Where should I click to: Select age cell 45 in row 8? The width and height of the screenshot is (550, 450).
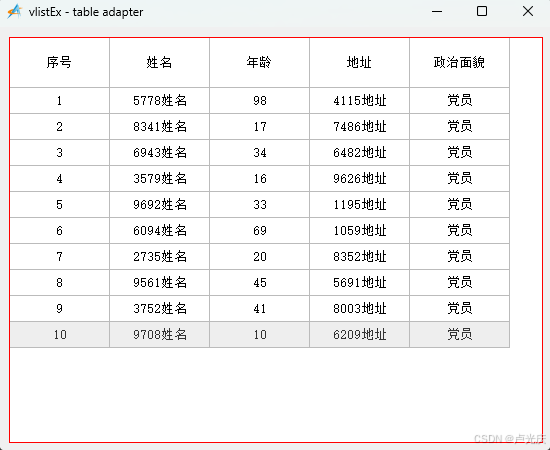[260, 282]
